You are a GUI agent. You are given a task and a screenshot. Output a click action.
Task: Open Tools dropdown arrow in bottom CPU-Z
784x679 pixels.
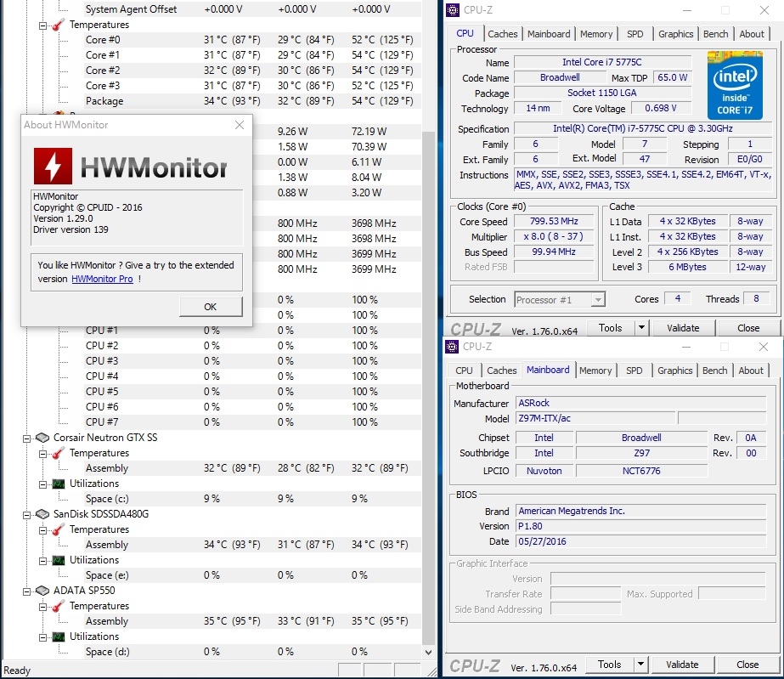(x=640, y=665)
